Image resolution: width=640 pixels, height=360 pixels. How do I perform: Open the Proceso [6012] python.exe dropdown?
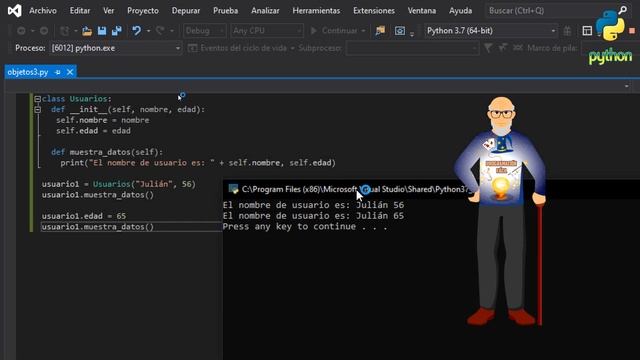[116, 48]
